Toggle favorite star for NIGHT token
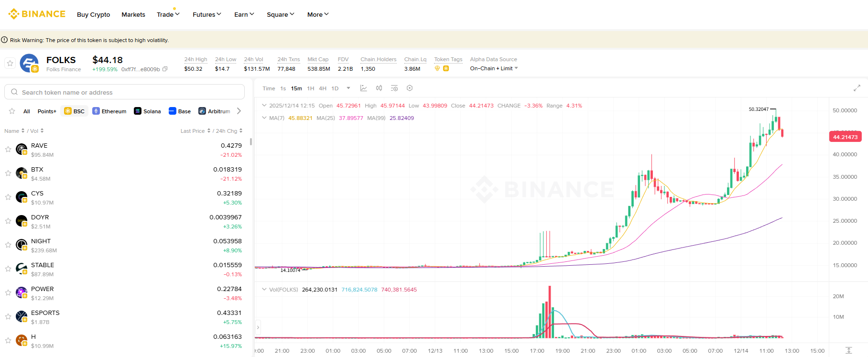 coord(8,245)
